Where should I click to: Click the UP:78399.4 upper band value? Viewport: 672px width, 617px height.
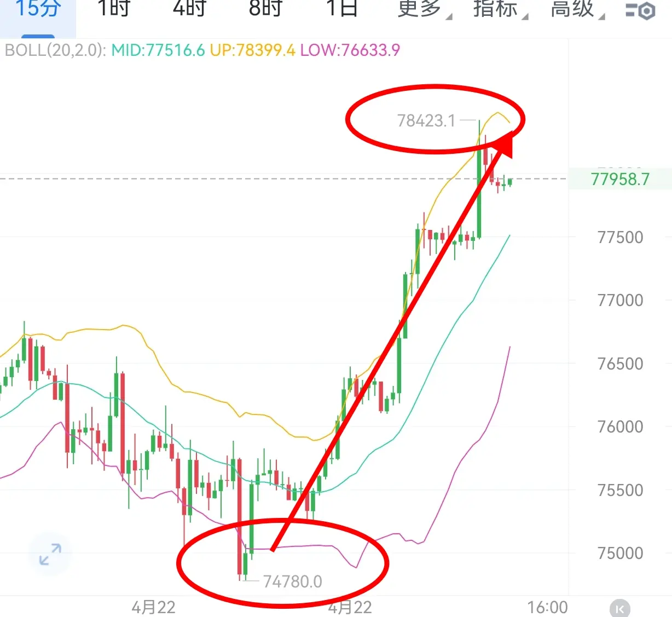(252, 50)
